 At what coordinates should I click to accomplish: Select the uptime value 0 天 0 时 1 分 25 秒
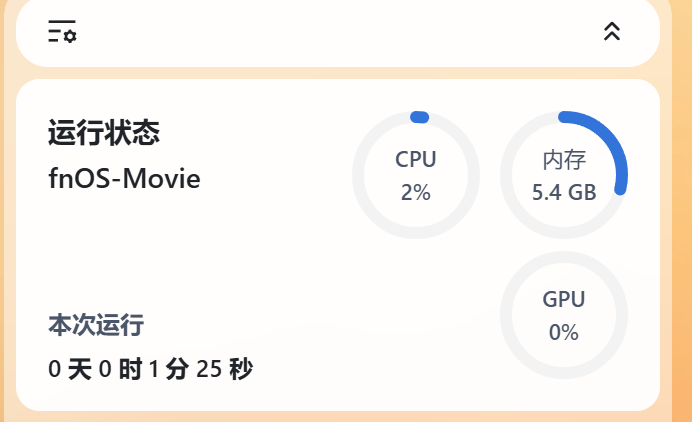[x=150, y=369]
